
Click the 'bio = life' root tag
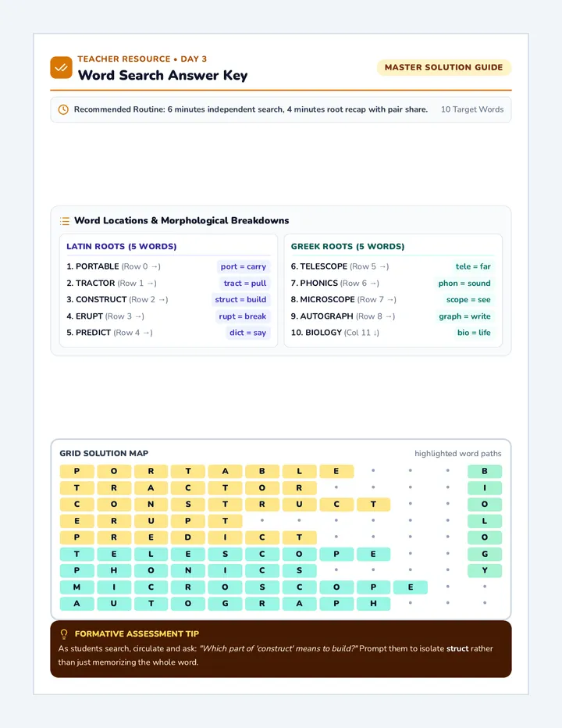pyautogui.click(x=474, y=333)
